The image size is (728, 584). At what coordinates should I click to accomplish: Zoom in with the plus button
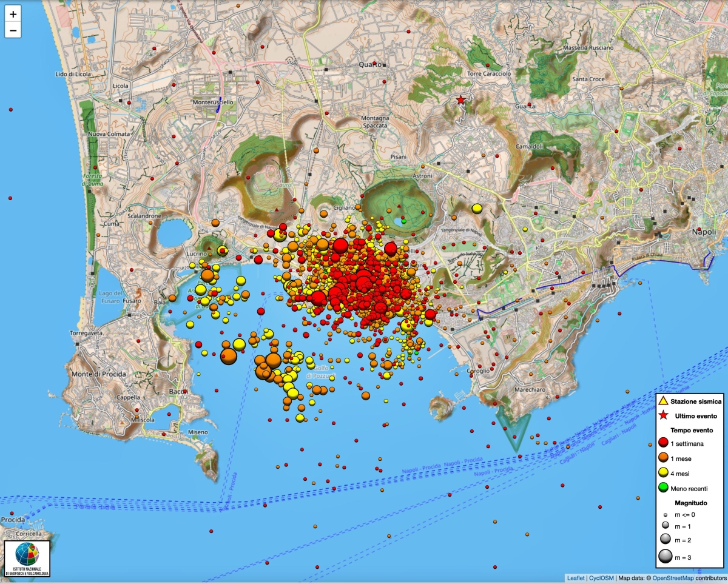tap(13, 13)
